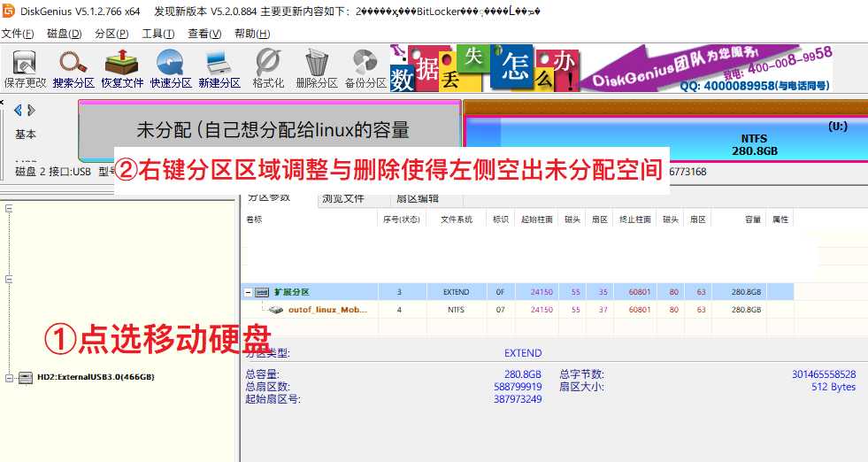The height and width of the screenshot is (462, 868).
Task: Click the EXTEND file system cell
Action: [457, 292]
